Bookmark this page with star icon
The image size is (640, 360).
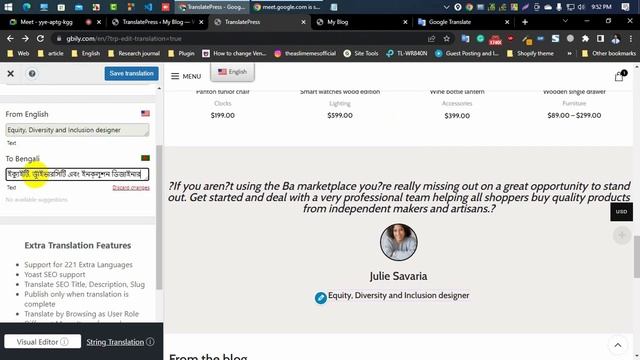click(447, 38)
